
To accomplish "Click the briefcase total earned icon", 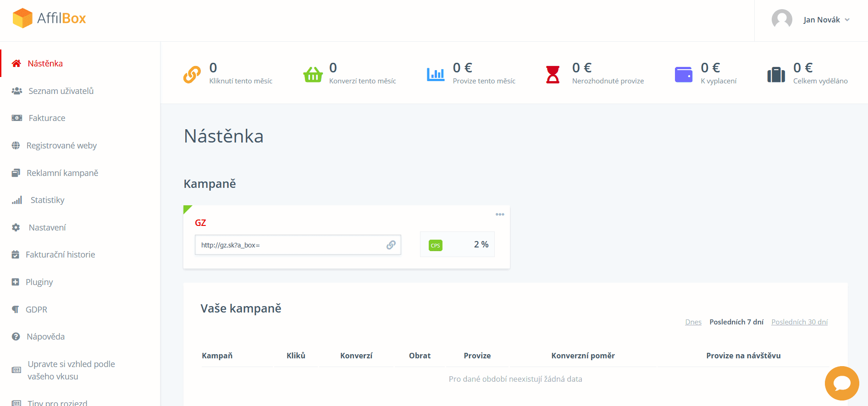I will (776, 74).
